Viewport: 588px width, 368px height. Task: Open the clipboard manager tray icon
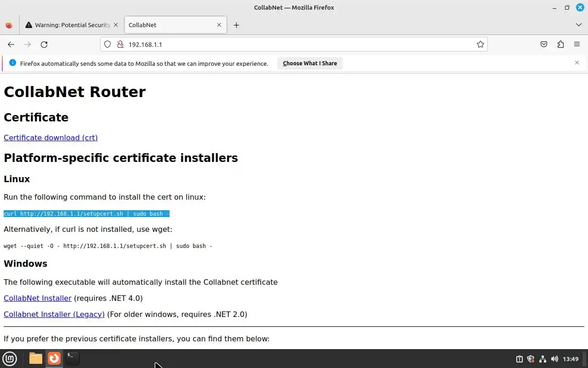pos(520,359)
